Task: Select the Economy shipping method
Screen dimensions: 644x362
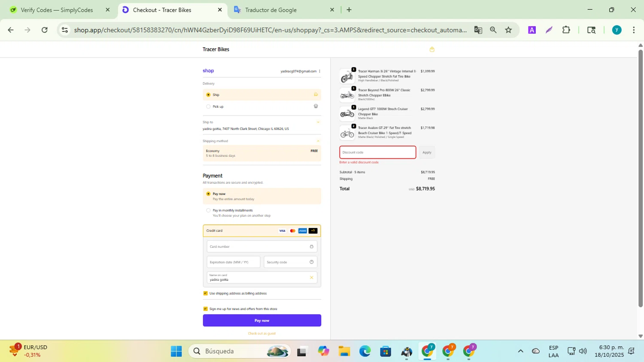Action: pyautogui.click(x=262, y=153)
